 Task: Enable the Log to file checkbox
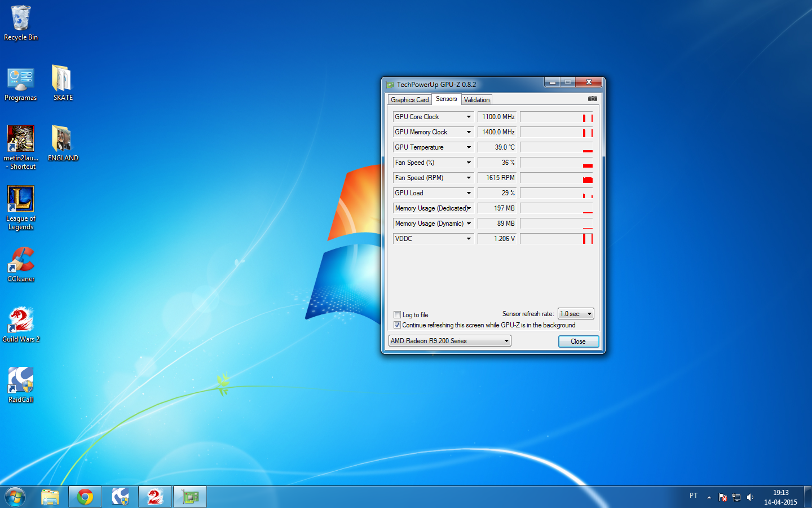click(397, 315)
